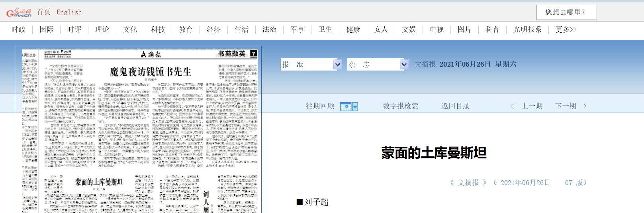Click the 首页 home link
Screen dimensions: 644x213
(x=44, y=12)
